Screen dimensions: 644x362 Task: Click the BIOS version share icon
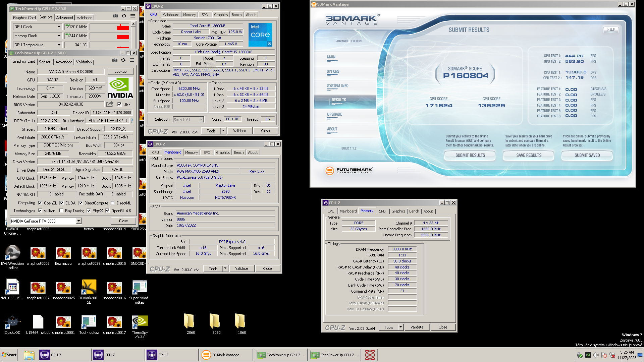pyautogui.click(x=110, y=104)
